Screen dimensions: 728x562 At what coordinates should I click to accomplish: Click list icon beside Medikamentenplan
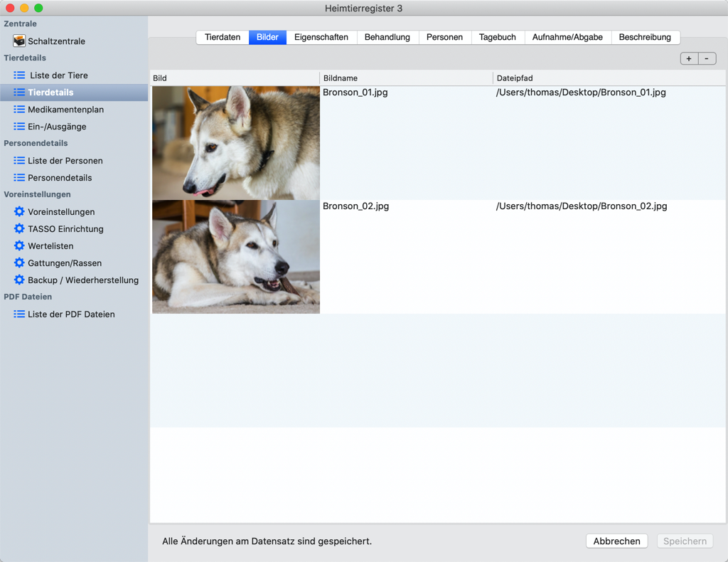pos(19,110)
